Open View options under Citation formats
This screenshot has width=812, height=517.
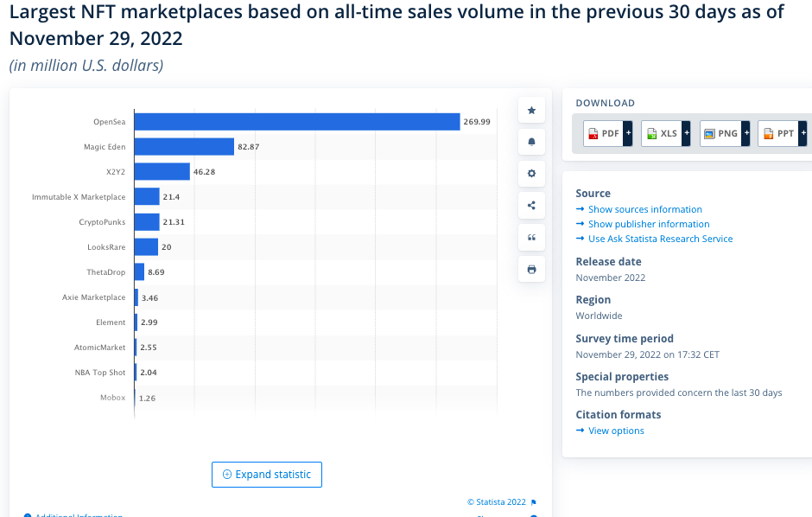pyautogui.click(x=616, y=431)
